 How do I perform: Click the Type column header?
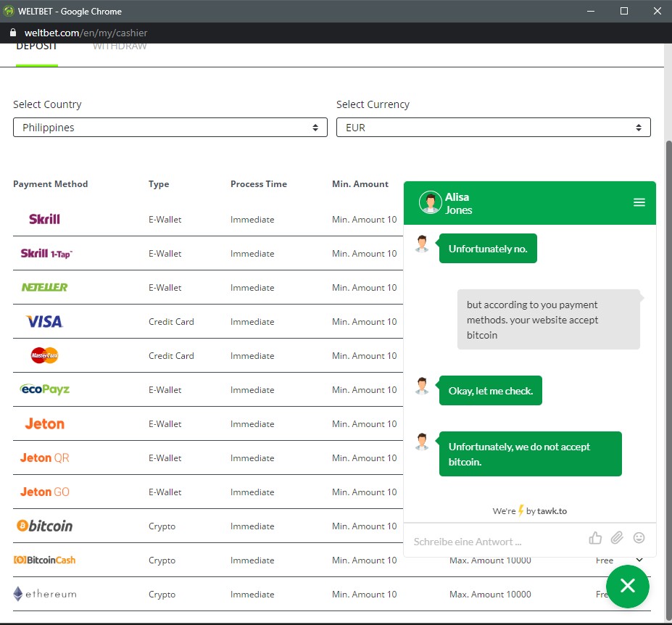[159, 184]
